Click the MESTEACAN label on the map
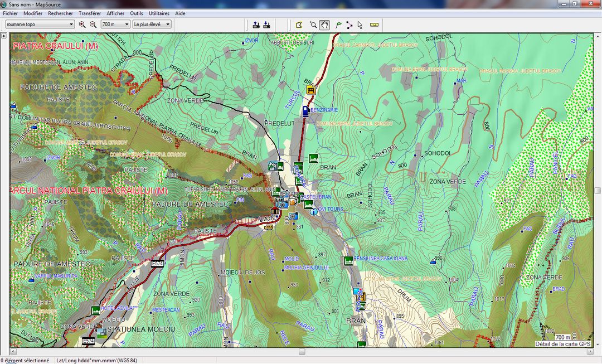602x364 pixels. 166,310
